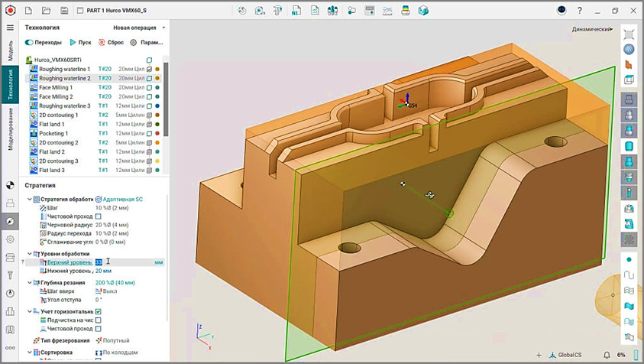Check the Roughing waterline 2 checkbox

coord(150,78)
